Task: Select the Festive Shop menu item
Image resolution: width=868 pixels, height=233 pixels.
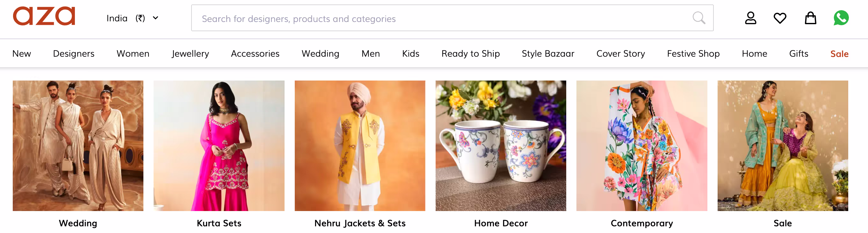Action: click(693, 53)
